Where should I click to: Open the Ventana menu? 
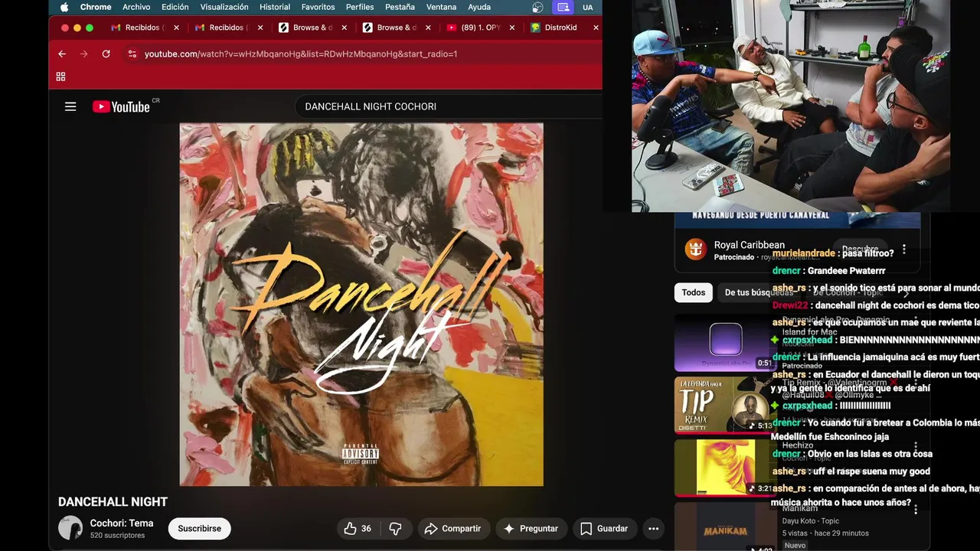pos(441,7)
